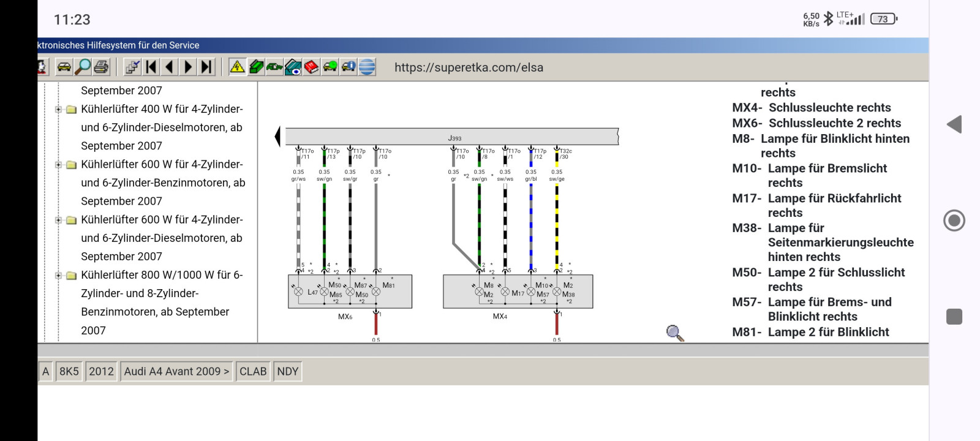Expand Kühlerlüfter 600 W Benzinmotoren folder
980x441 pixels.
(59, 165)
